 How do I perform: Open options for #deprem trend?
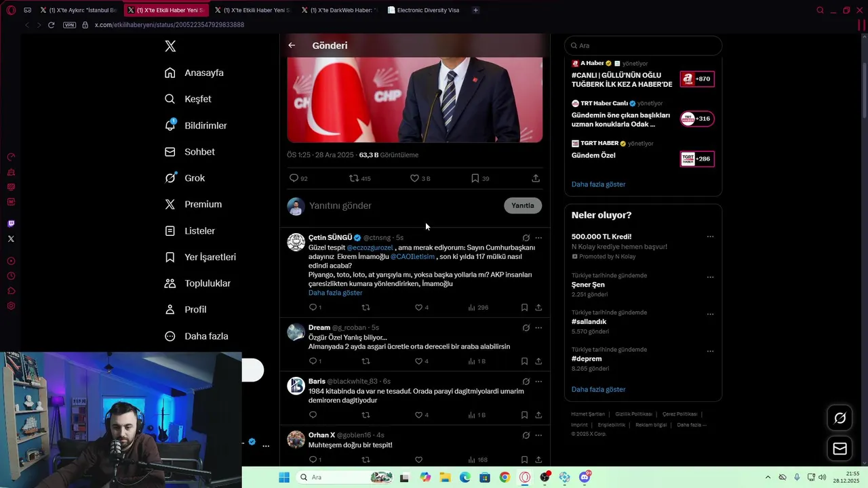click(x=710, y=352)
